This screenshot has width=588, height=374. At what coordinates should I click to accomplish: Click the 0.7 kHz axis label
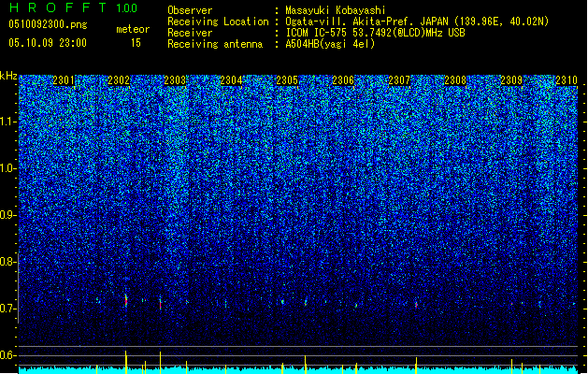point(8,309)
